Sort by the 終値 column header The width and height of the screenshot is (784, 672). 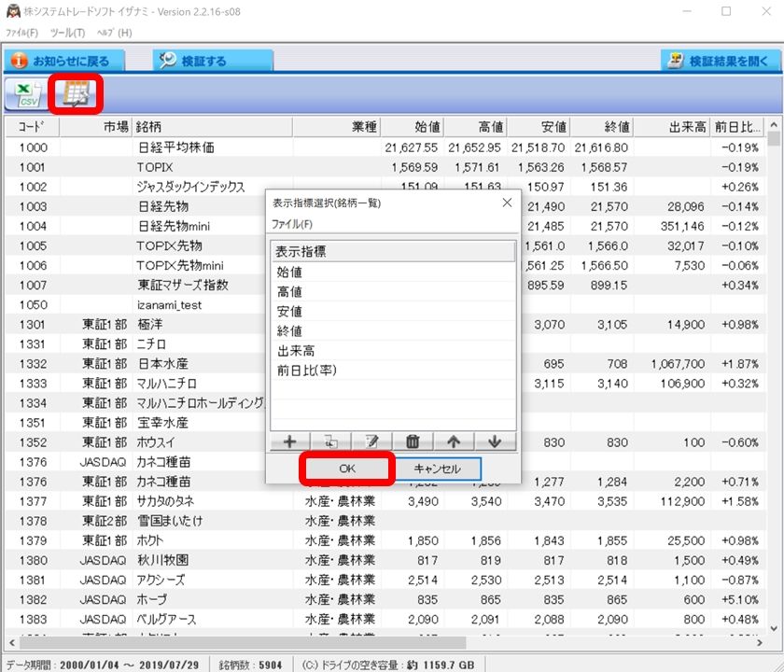pos(602,127)
